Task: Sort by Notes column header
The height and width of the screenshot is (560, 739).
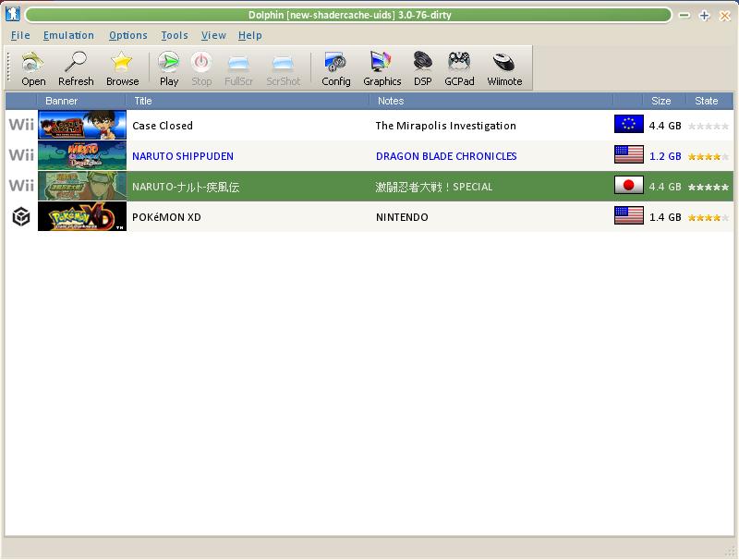Action: point(491,101)
